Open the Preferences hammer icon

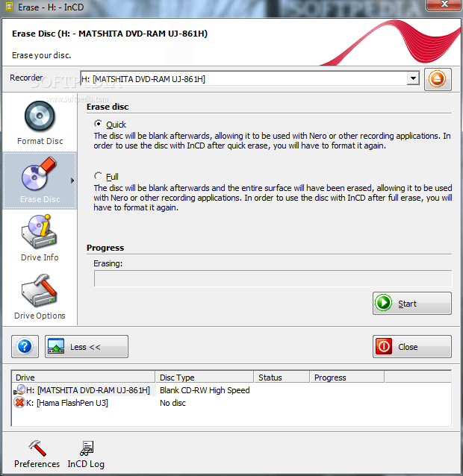coord(37,454)
